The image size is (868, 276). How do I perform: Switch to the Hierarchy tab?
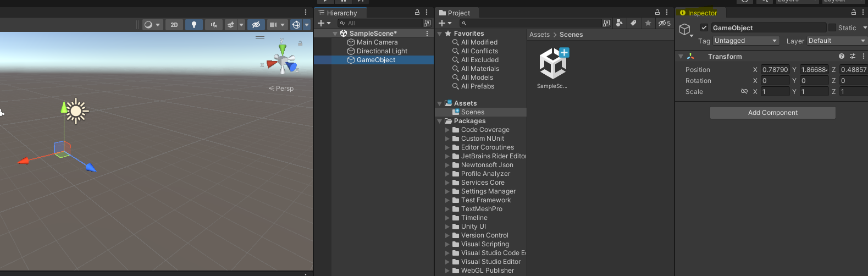338,13
